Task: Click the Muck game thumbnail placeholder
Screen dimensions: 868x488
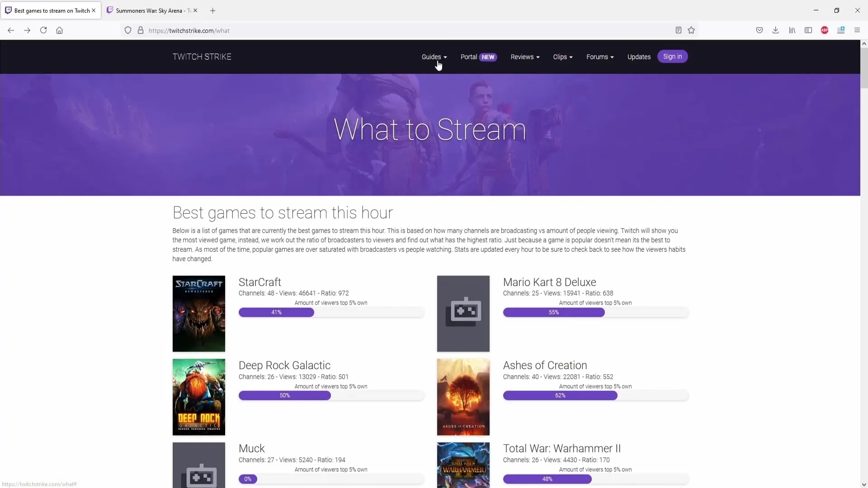Action: (x=199, y=465)
